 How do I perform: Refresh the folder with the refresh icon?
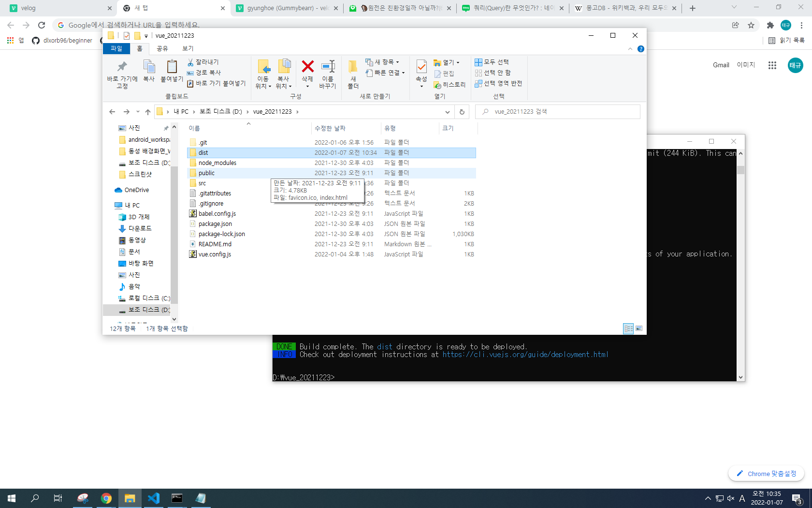click(462, 111)
